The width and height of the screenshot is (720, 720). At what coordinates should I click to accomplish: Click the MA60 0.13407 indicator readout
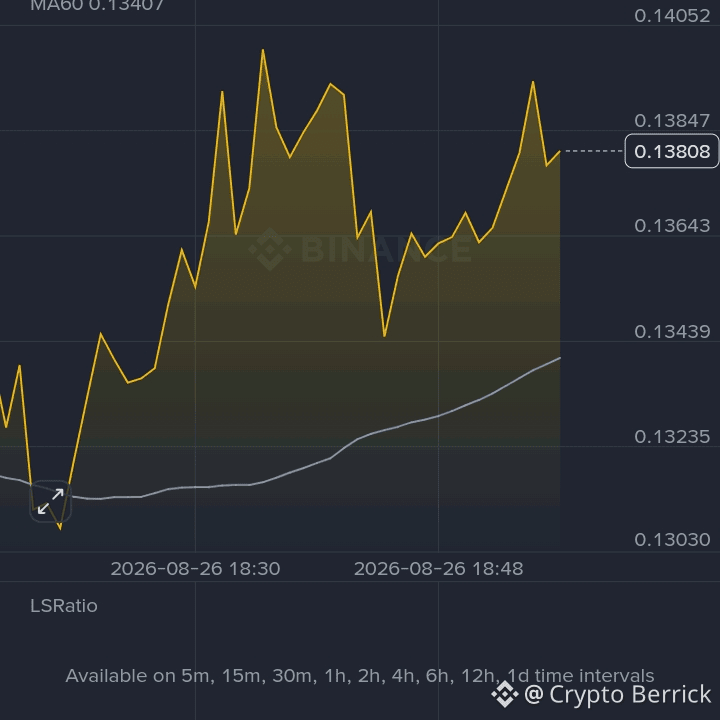97,6
